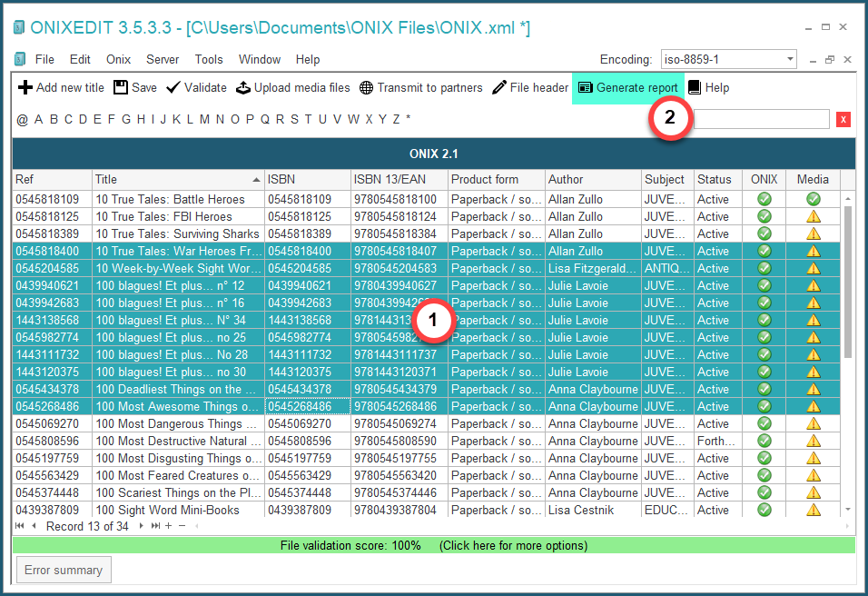Click ISBN cell 0545268486

[x=308, y=406]
